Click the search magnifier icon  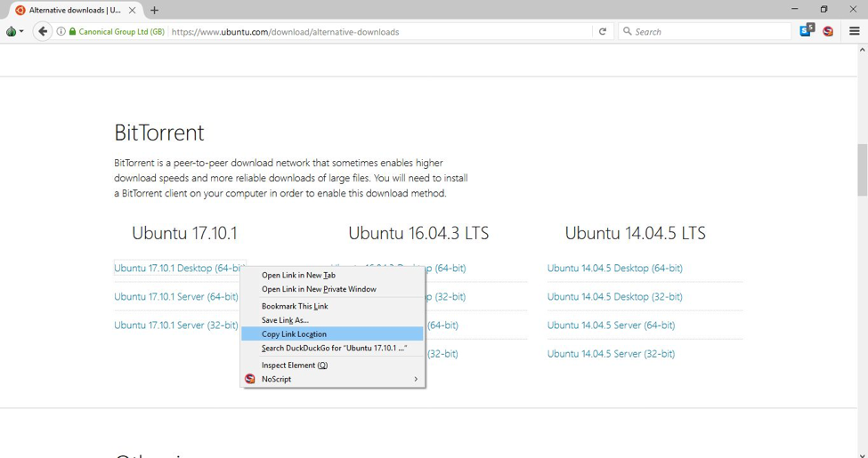tap(628, 31)
